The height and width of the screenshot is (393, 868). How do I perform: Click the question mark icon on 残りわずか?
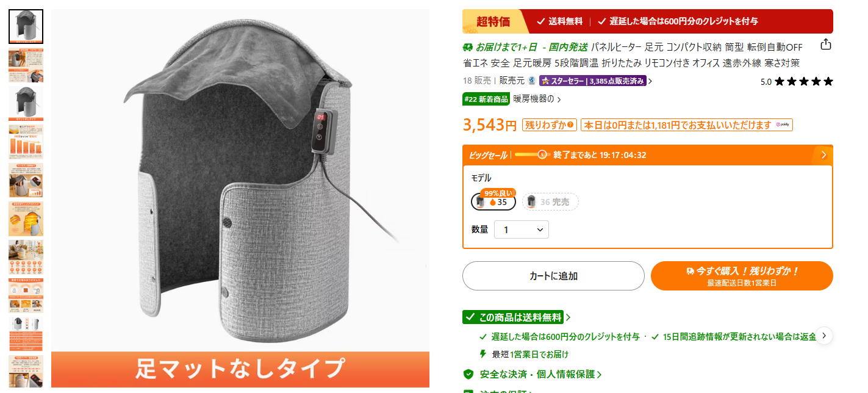(570, 125)
